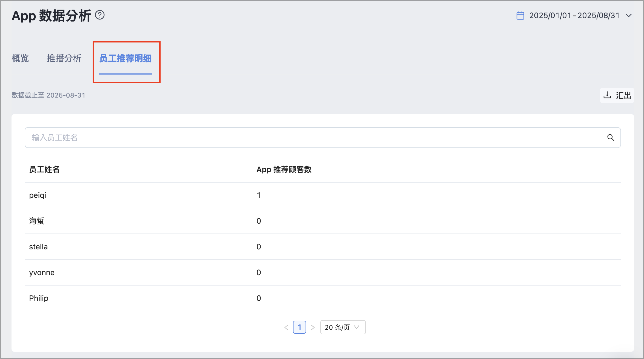This screenshot has width=644, height=359.
Task: Go to next page arrow
Action: point(313,327)
